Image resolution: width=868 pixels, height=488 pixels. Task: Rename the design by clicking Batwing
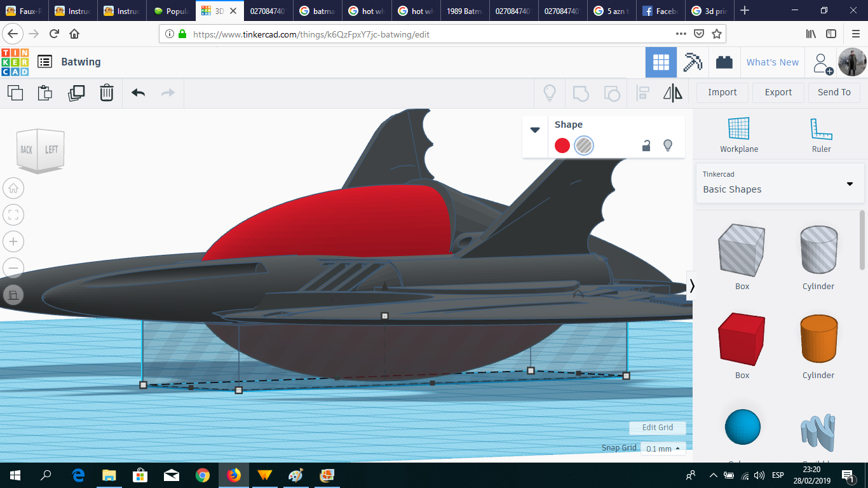[x=81, y=62]
